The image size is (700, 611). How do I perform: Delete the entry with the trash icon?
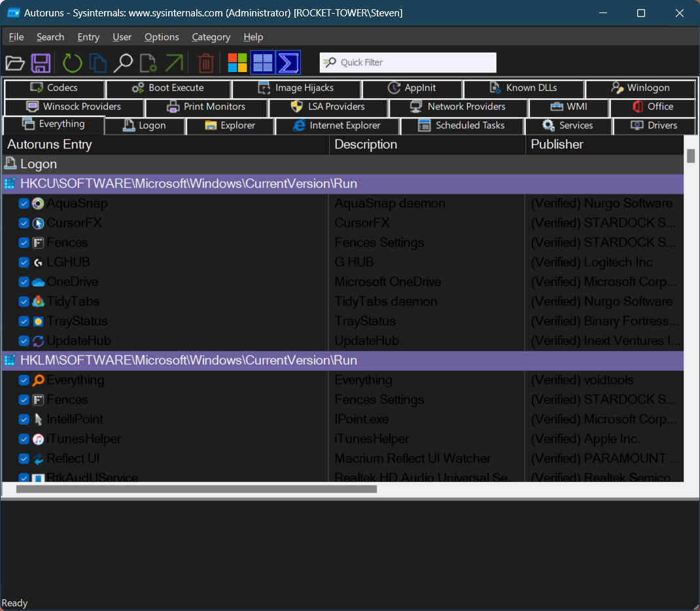(206, 63)
